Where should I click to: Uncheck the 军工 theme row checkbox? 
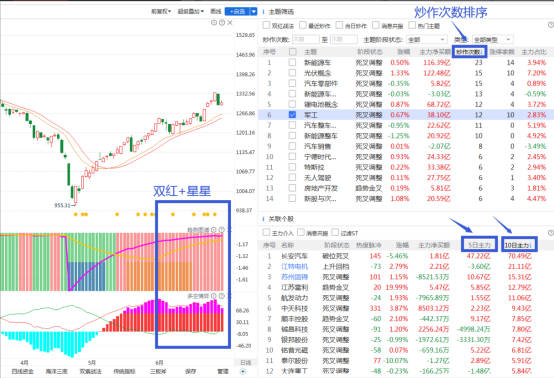tap(292, 114)
